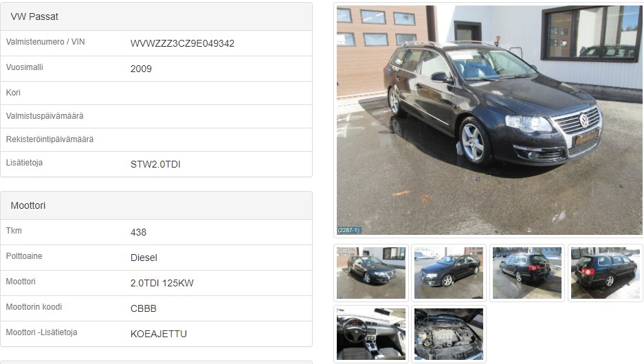Select the Diesel fuel value

pos(144,258)
